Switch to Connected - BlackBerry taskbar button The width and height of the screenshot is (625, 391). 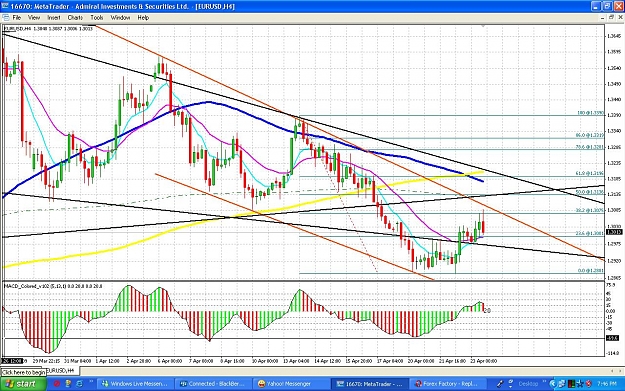pyautogui.click(x=213, y=383)
